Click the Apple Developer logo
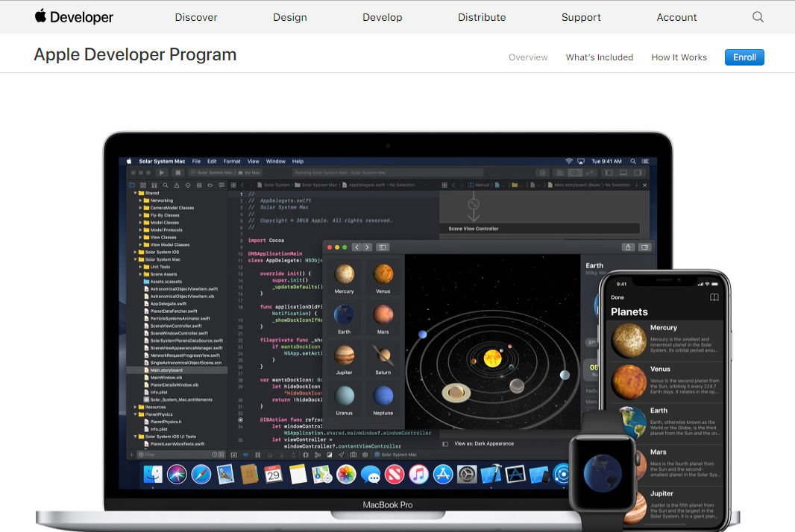Viewport: 795px width, 532px height. point(74,16)
